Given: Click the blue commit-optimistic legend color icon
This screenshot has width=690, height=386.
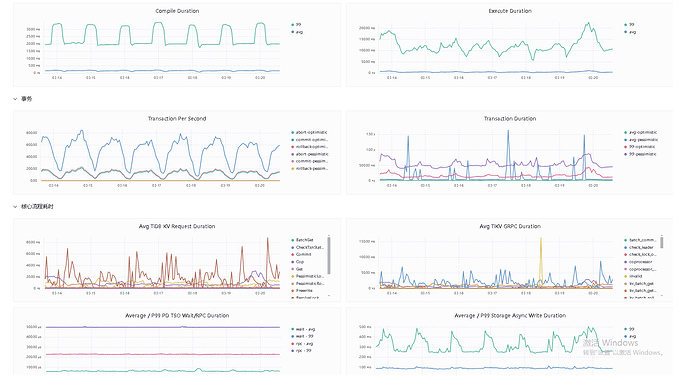Looking at the screenshot, I should pos(293,140).
